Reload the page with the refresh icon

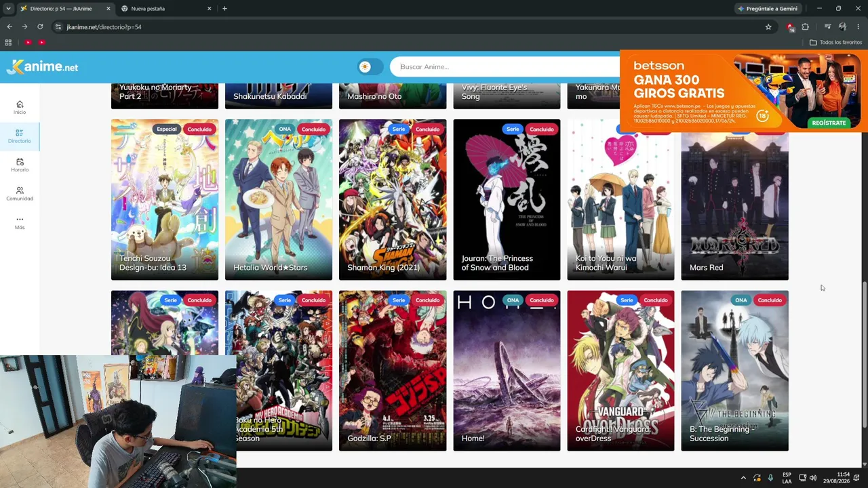pos(40,27)
